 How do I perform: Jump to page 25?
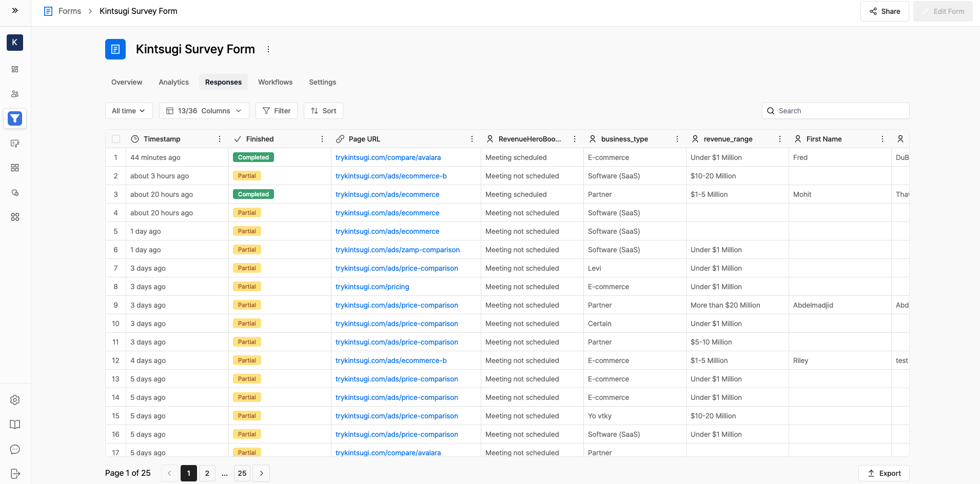pyautogui.click(x=242, y=473)
